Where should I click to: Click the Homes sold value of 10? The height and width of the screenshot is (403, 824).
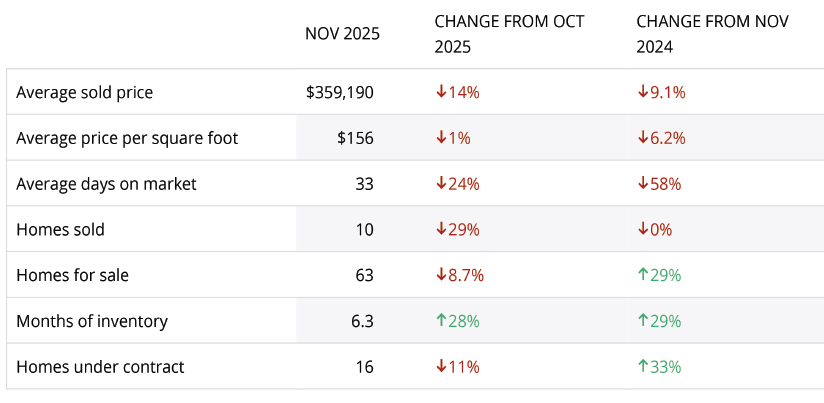point(364,230)
